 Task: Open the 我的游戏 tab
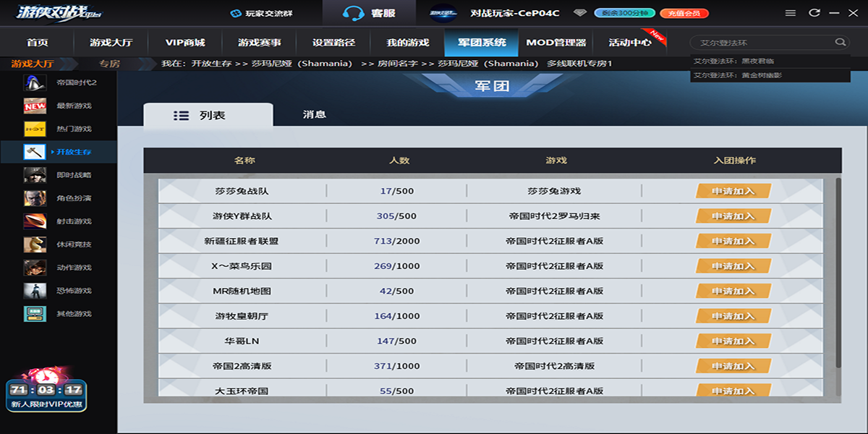coord(408,43)
